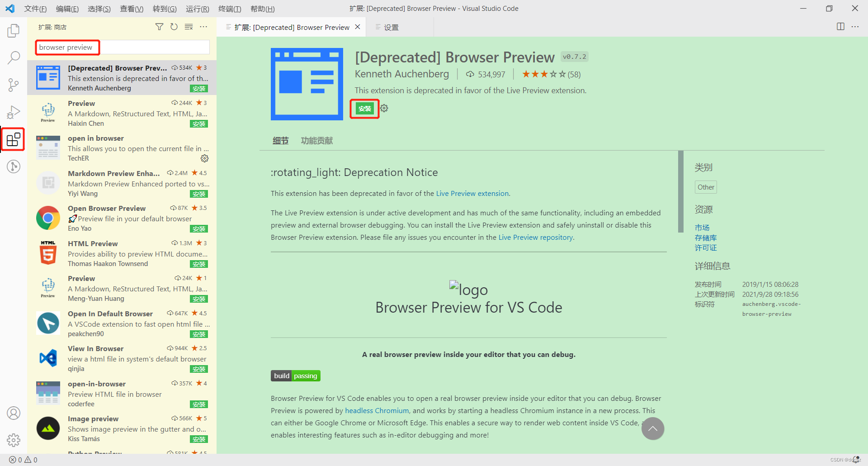Clear extensions search results icon
Image resolution: width=868 pixels, height=466 pixels.
tap(189, 27)
